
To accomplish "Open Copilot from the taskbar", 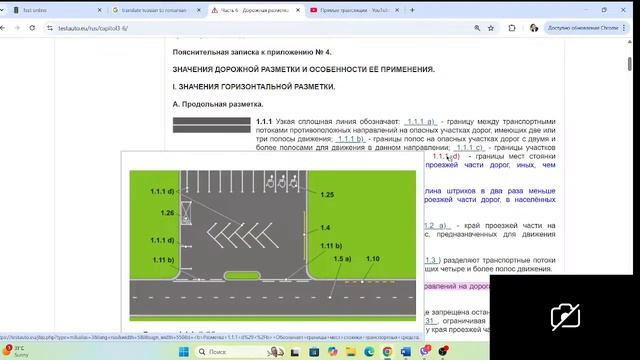I will [x=333, y=351].
